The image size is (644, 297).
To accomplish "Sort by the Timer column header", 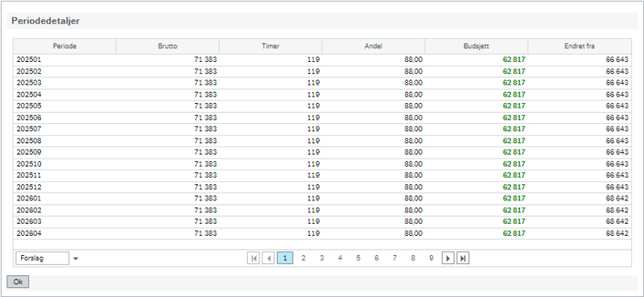I will point(270,47).
